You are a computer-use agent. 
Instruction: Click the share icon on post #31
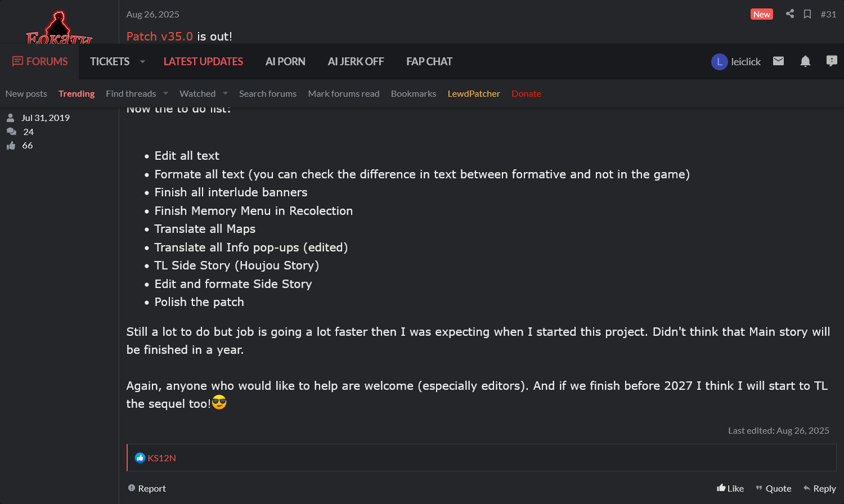[790, 14]
